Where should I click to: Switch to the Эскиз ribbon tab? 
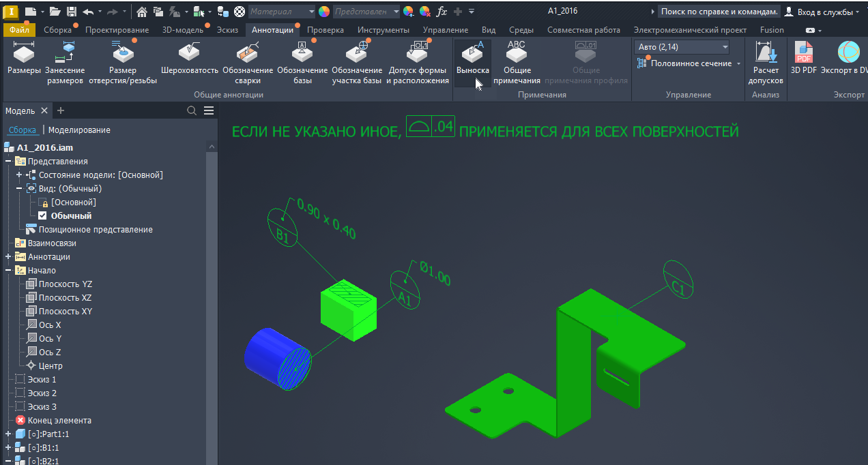227,30
